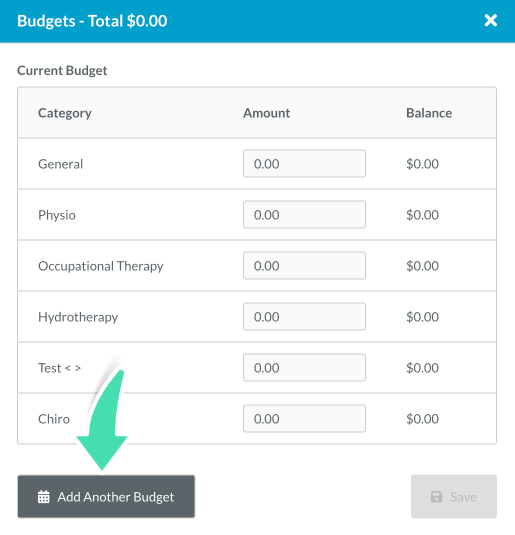
Task: Click the Chiro balance value
Action: click(x=422, y=419)
